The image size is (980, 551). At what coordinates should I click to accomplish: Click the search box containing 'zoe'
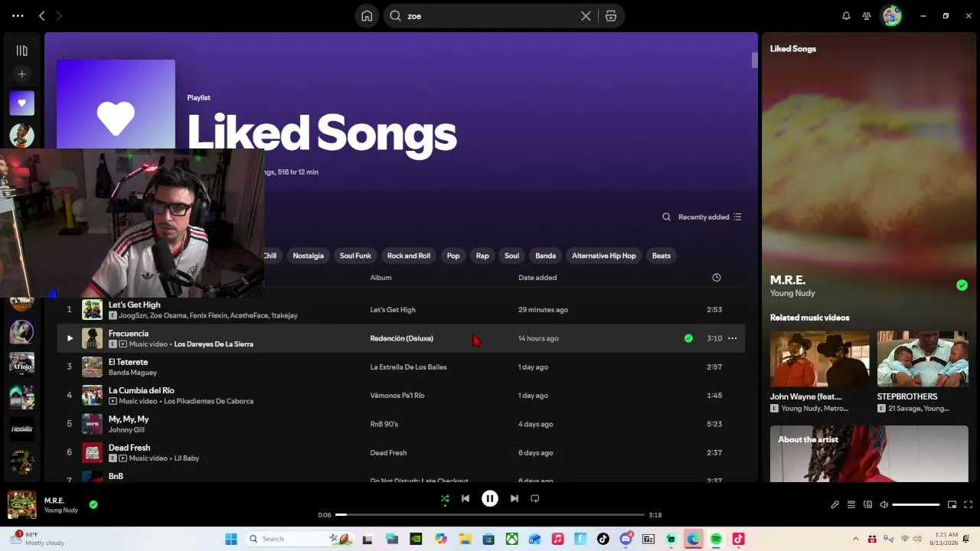(x=504, y=16)
